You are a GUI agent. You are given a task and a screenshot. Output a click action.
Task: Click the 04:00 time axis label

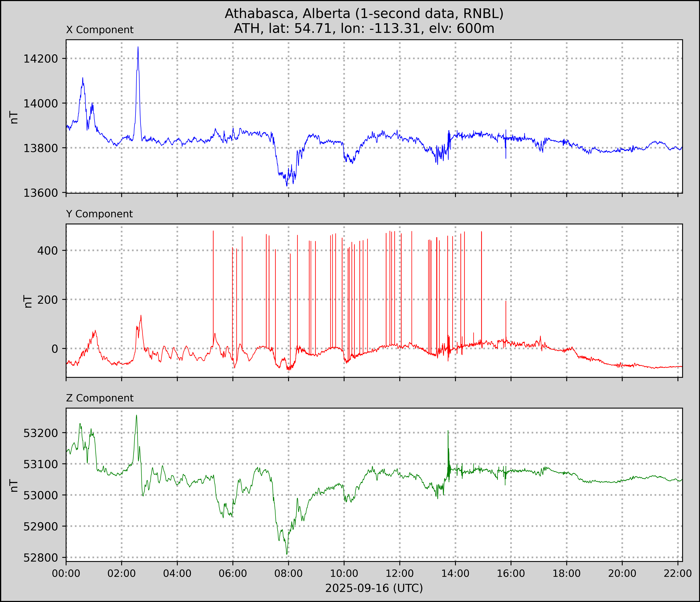[177, 573]
